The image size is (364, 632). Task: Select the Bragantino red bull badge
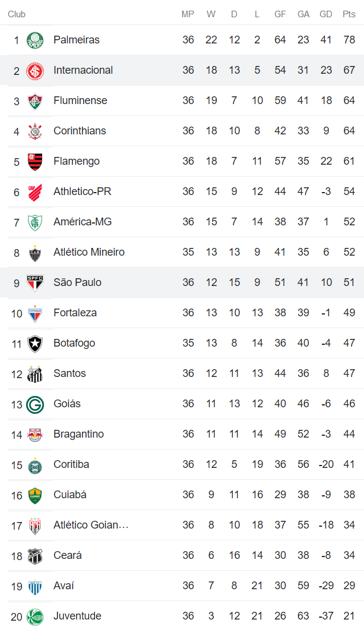point(35,435)
